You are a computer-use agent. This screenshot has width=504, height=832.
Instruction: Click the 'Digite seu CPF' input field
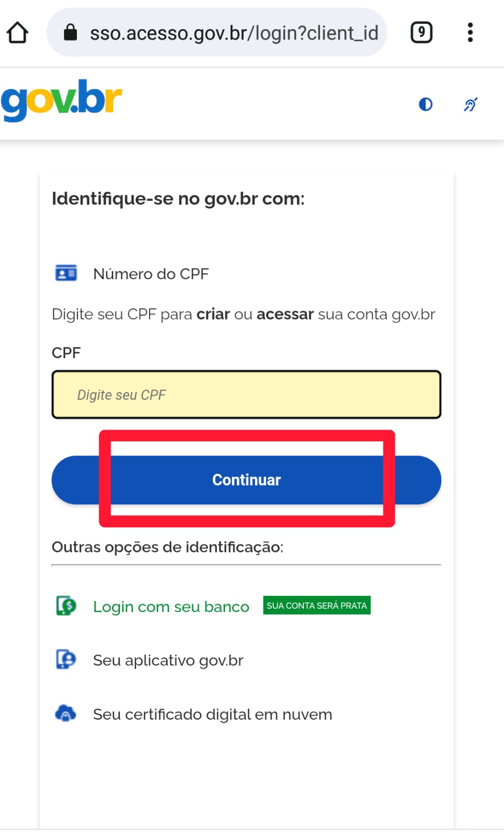coord(246,394)
